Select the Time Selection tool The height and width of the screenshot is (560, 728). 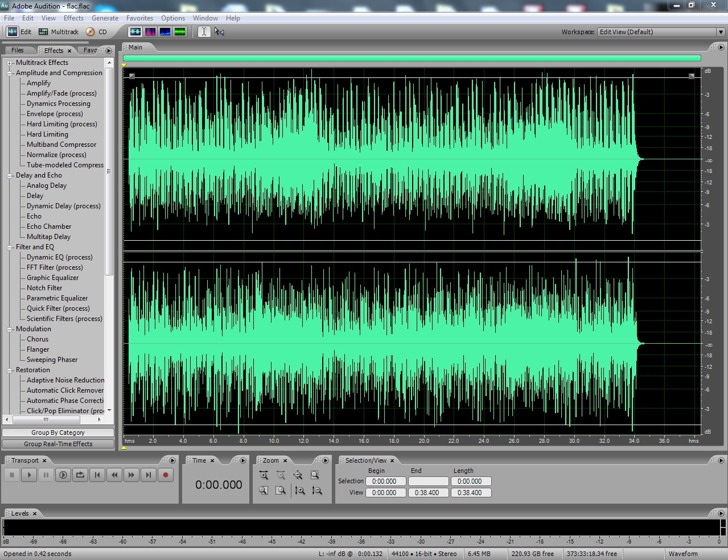coord(204,32)
